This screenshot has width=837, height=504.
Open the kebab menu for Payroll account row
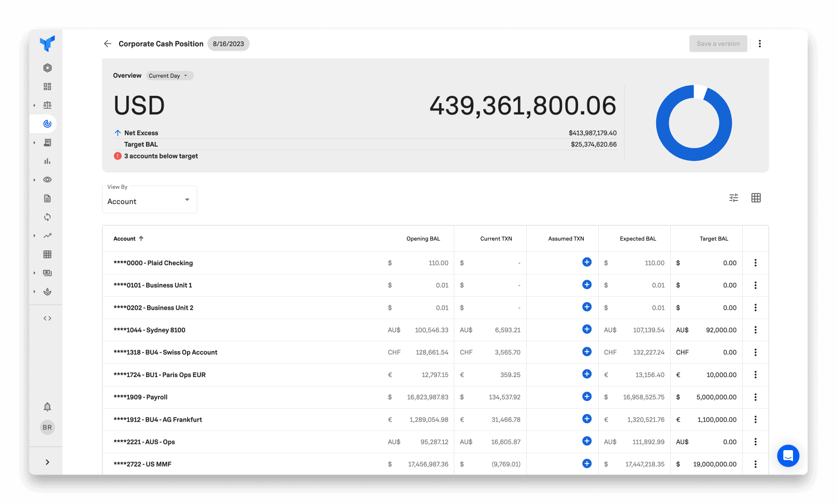755,397
